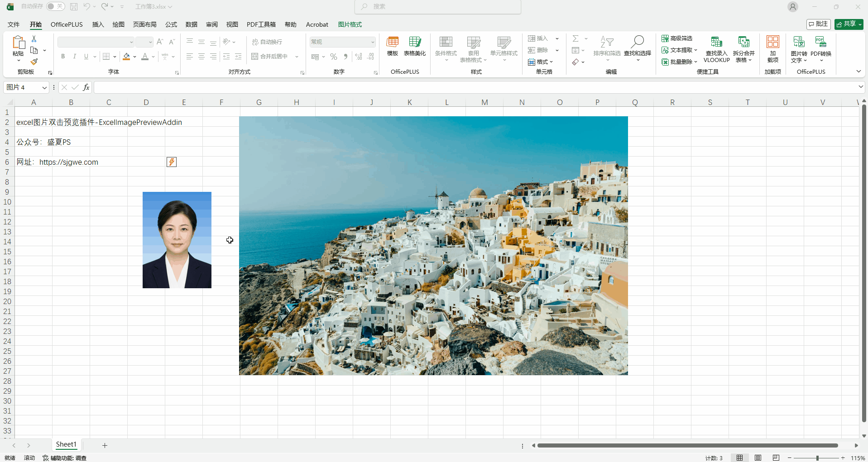Viewport: 868px width, 462px height.
Task: Click the 共享 share button
Action: 849,24
